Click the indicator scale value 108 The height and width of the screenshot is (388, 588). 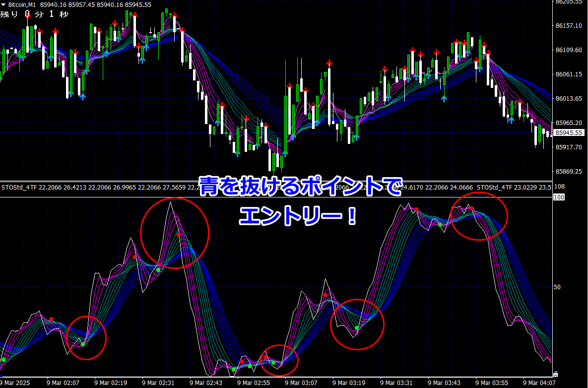(x=559, y=187)
